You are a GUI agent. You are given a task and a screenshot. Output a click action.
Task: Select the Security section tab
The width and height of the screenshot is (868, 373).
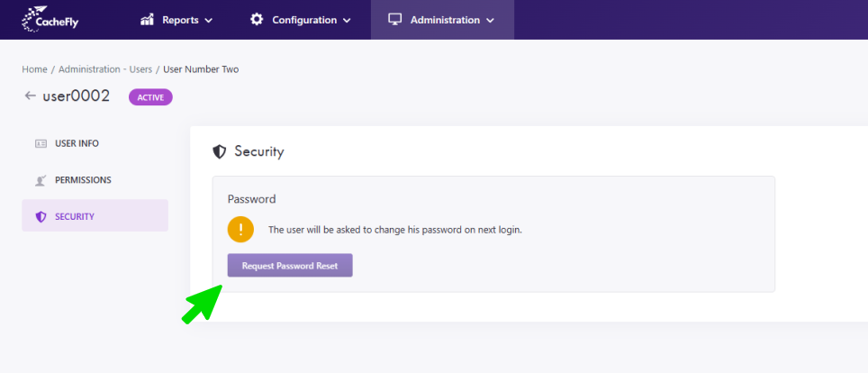75,216
